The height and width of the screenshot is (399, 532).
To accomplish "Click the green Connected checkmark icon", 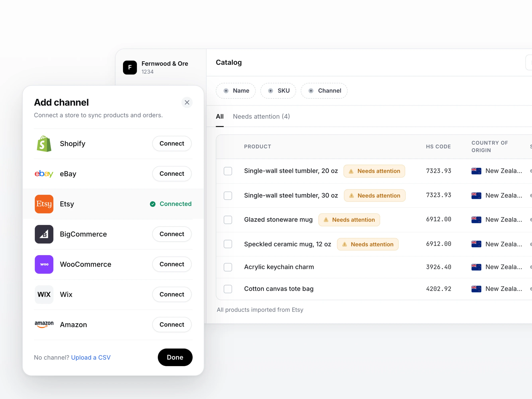I will [153, 204].
